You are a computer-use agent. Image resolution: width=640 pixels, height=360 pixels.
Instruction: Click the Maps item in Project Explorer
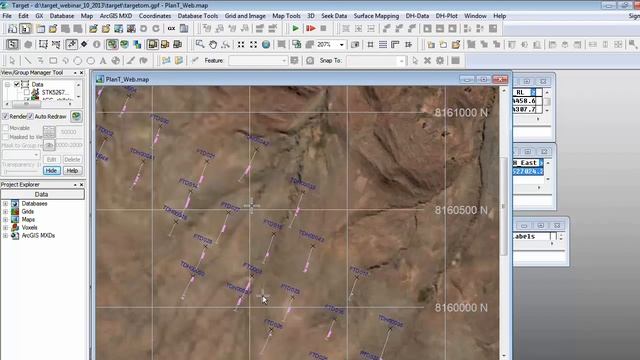[28, 220]
